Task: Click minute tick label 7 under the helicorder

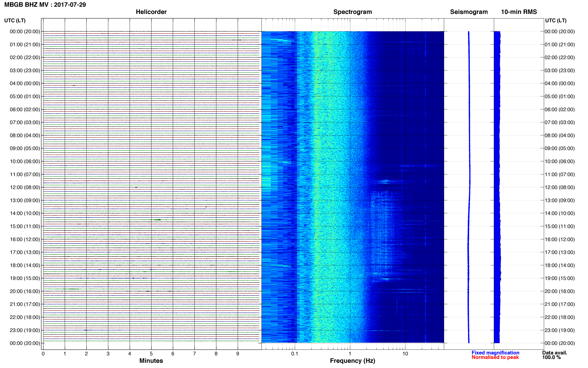Action: point(195,354)
